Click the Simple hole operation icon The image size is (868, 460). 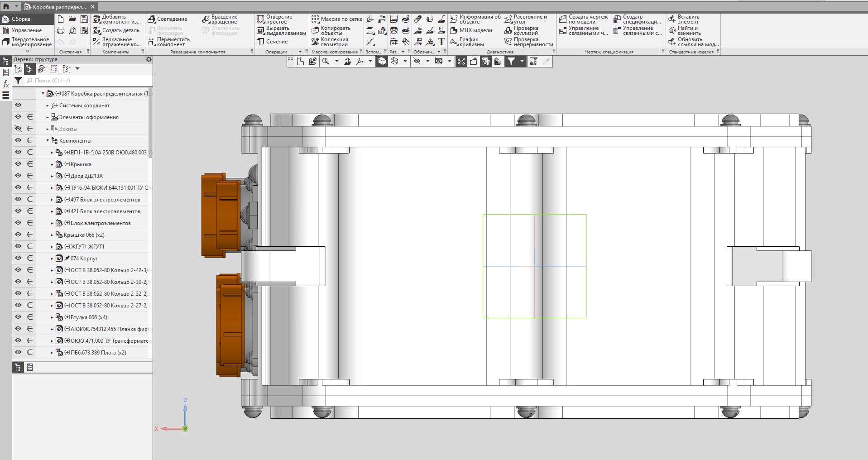coord(260,19)
